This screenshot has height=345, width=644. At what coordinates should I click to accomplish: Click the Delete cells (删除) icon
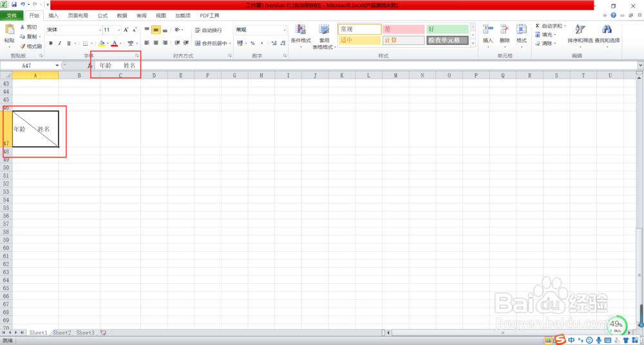point(505,30)
